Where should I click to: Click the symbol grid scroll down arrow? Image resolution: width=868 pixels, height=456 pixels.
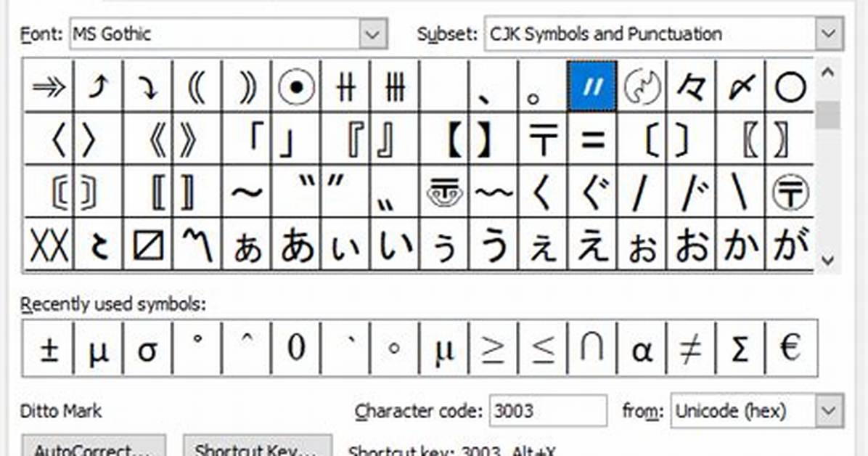click(827, 259)
